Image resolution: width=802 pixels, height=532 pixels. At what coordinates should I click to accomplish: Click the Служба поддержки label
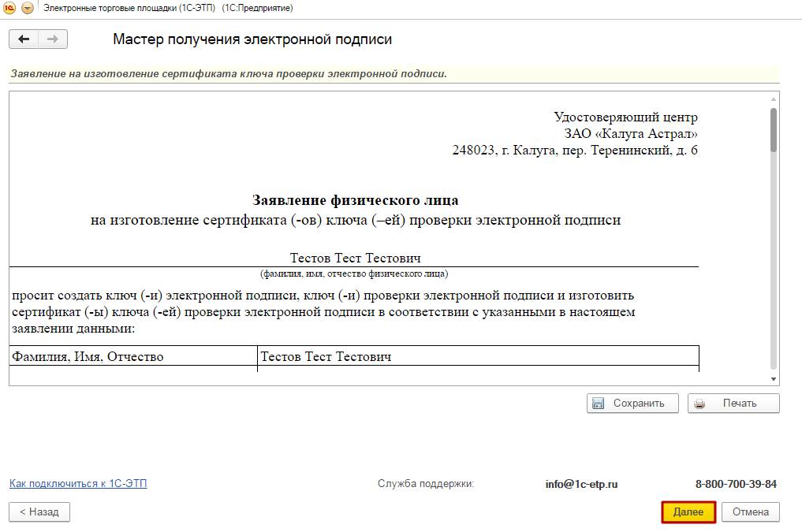pyautogui.click(x=426, y=483)
